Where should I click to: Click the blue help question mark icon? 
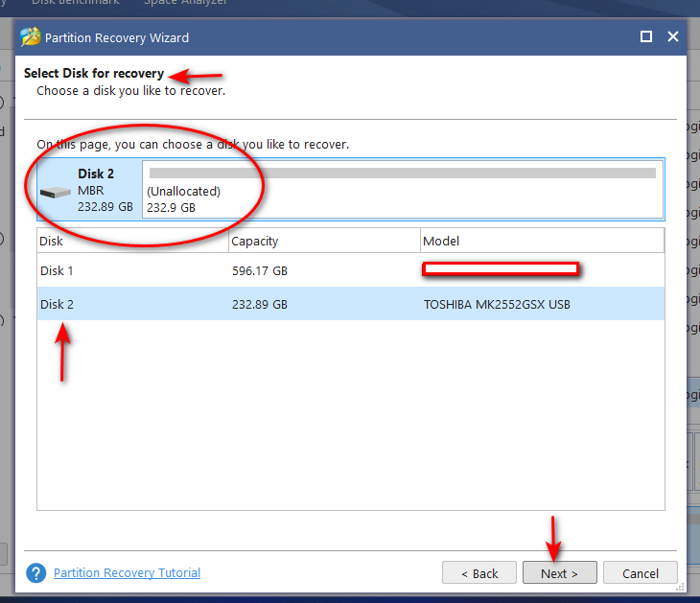36,573
